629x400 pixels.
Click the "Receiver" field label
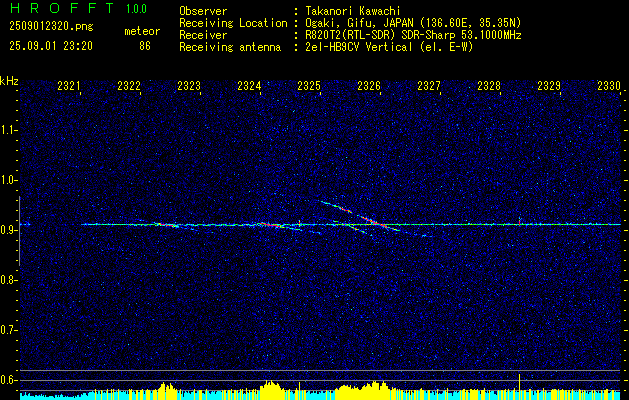203,35
